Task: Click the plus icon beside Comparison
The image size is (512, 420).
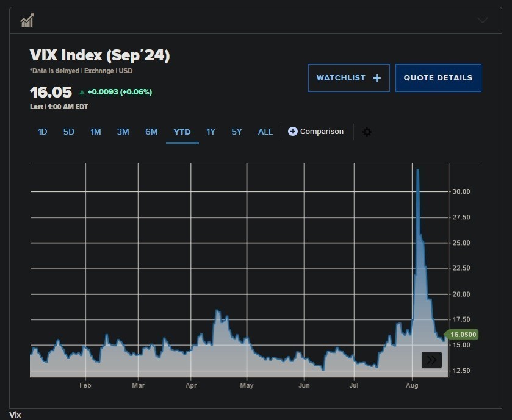Action: 293,132
